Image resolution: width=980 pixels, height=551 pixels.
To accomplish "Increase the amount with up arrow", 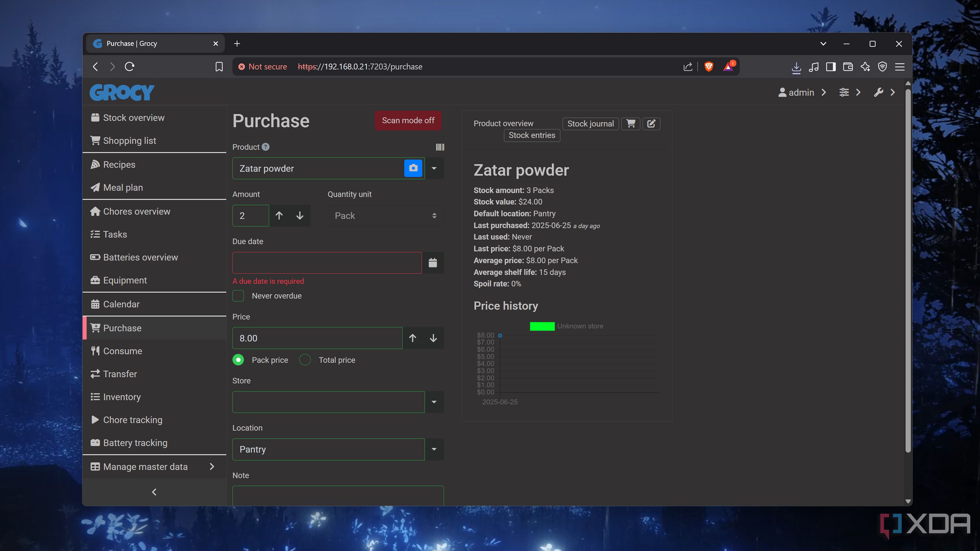I will pyautogui.click(x=279, y=216).
